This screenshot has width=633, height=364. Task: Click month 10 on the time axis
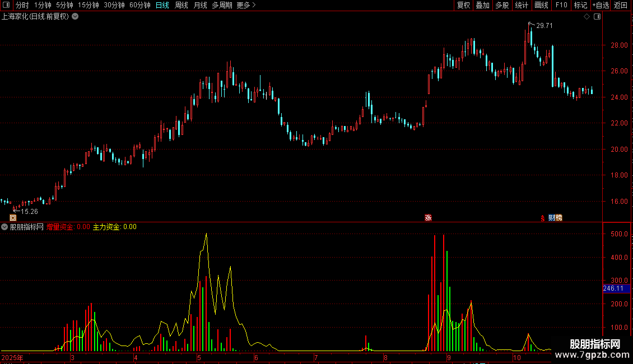tap(516, 357)
